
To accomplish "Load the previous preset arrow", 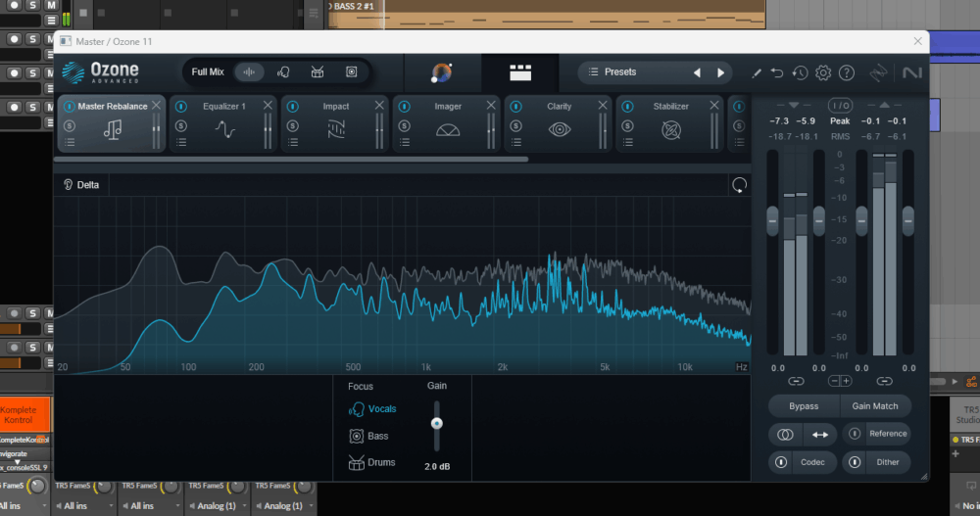I will tap(697, 72).
